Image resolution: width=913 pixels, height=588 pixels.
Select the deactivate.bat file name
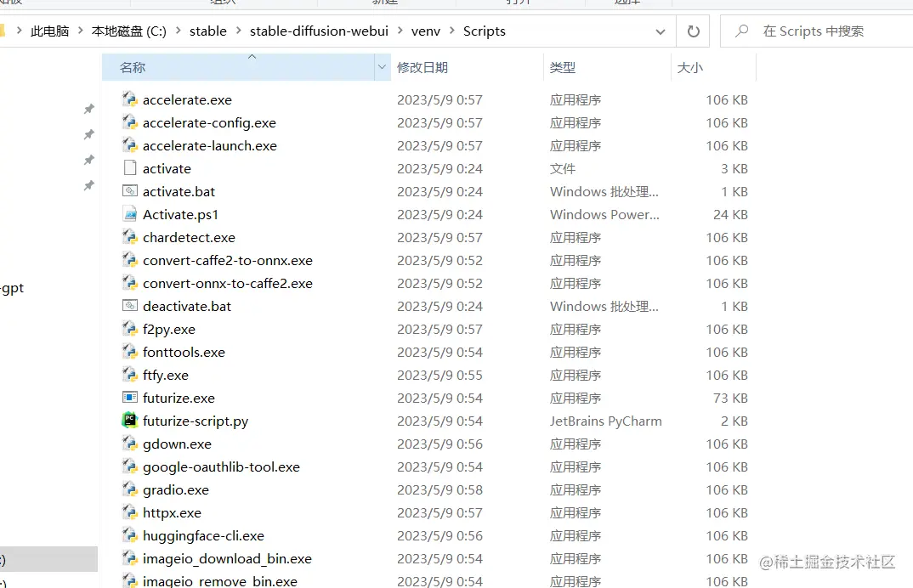(187, 306)
